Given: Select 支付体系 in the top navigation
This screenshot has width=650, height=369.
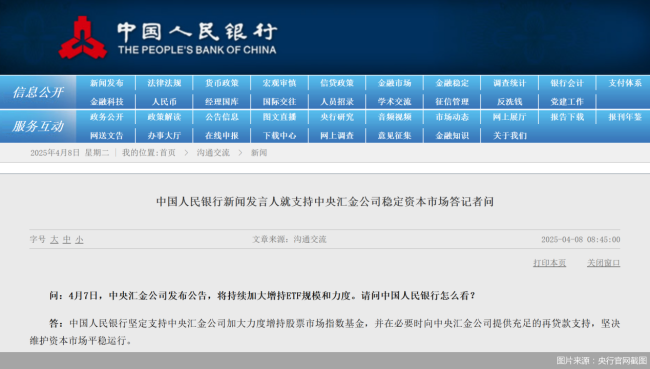Looking at the screenshot, I should (x=625, y=83).
